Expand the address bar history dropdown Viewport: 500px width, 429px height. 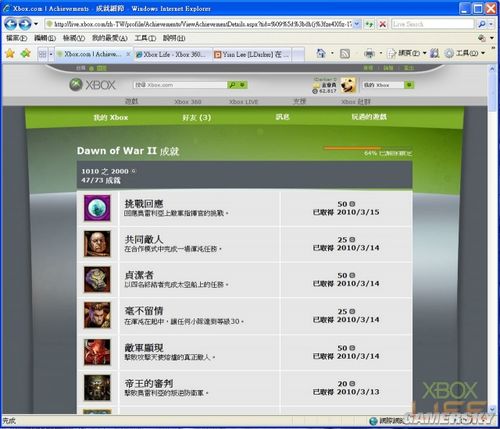pyautogui.click(x=357, y=24)
